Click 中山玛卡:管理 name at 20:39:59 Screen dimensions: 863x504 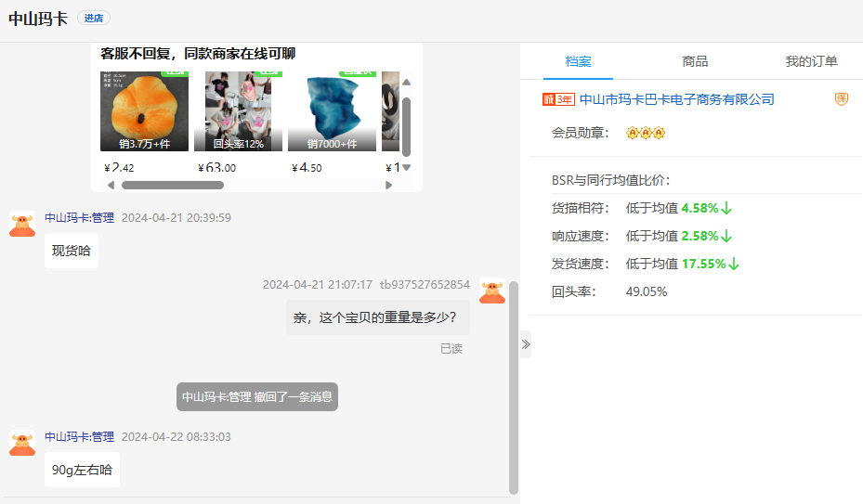coord(79,218)
